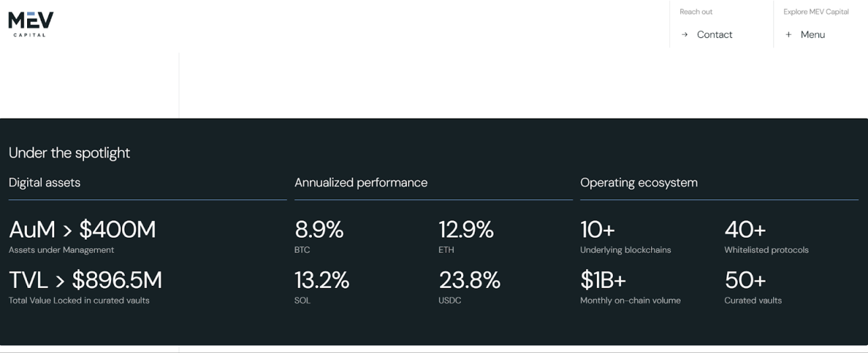
Task: Click the Reach out label
Action: 696,12
